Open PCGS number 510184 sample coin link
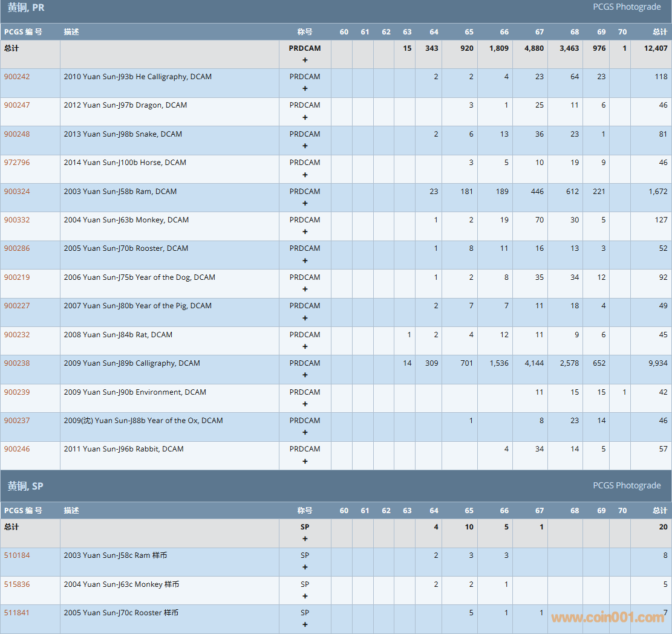 click(x=17, y=555)
